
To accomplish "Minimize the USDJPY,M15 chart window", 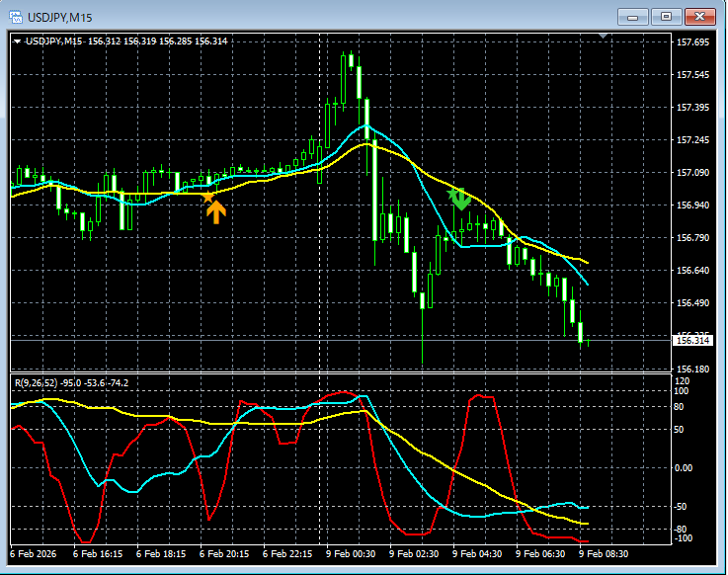I will click(632, 17).
